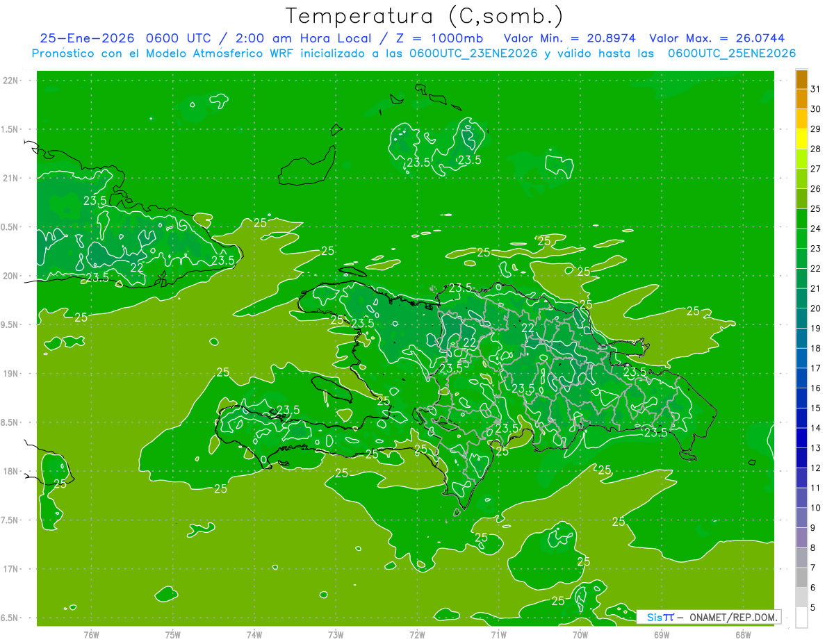Click the '76W' longitude axis label
Screen dimensions: 834x644
[91, 634]
